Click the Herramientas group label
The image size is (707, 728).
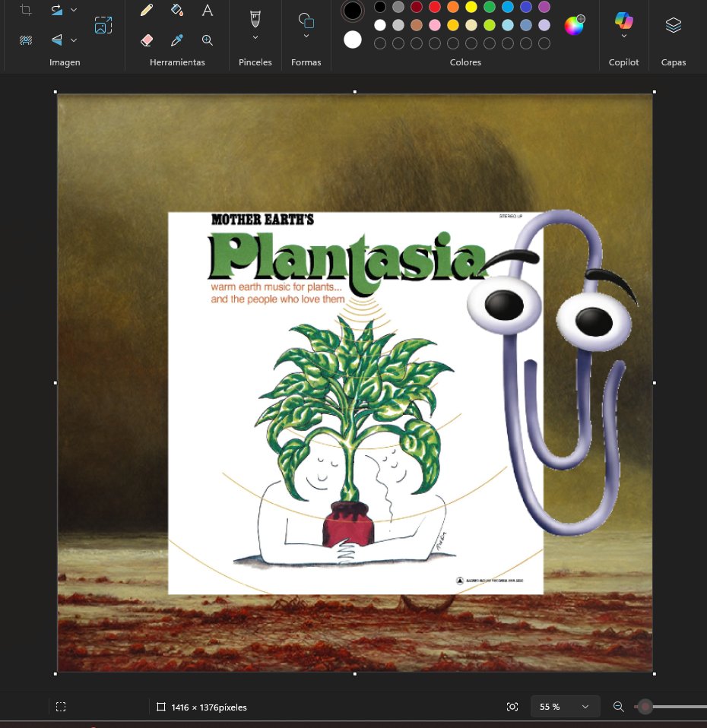pyautogui.click(x=177, y=62)
